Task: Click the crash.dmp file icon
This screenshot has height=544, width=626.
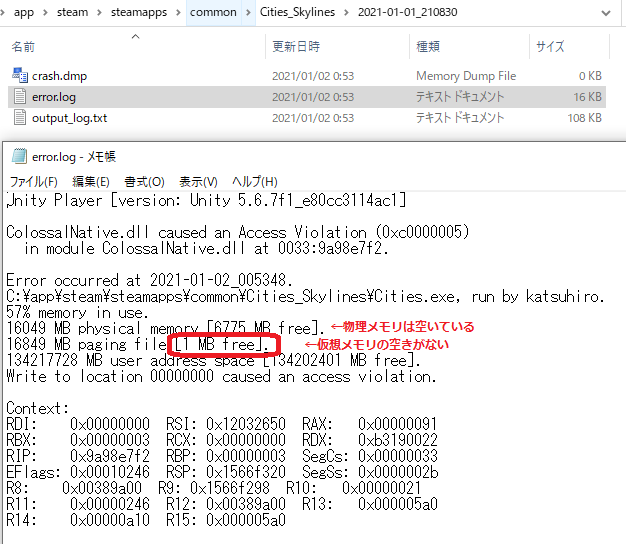Action: click(x=20, y=75)
